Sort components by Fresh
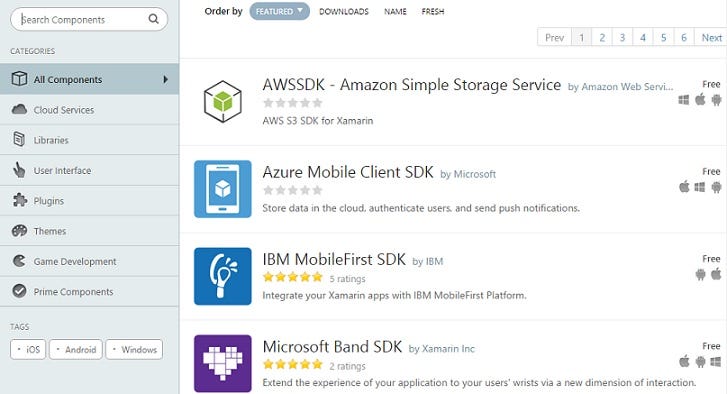This screenshot has width=727, height=394. coord(433,12)
